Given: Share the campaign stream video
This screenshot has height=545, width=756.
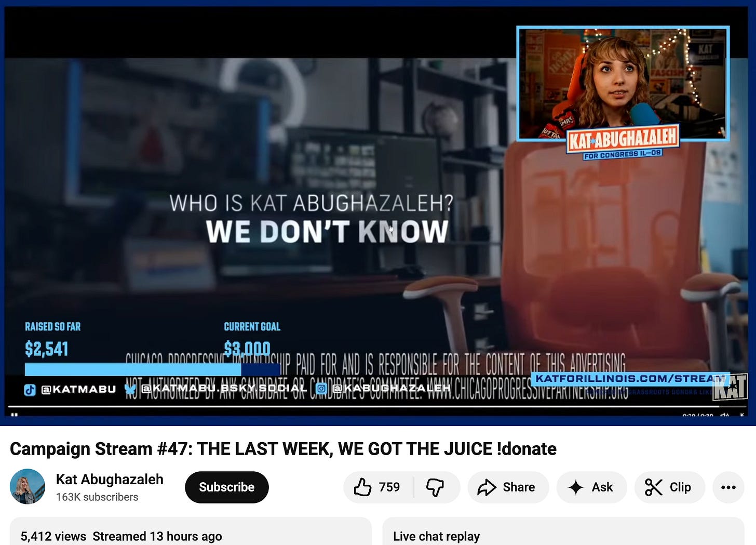Looking at the screenshot, I should [x=508, y=487].
